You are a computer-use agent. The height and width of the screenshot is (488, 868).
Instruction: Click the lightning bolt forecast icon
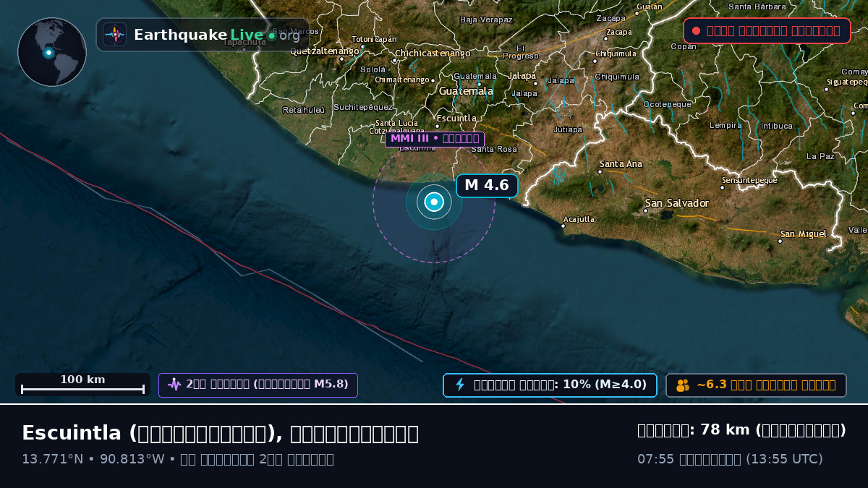coord(459,385)
